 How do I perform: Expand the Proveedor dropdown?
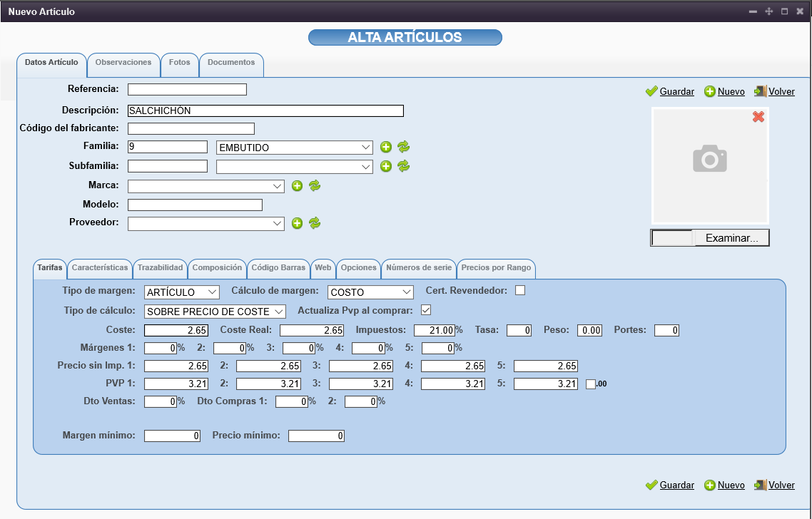coord(206,224)
